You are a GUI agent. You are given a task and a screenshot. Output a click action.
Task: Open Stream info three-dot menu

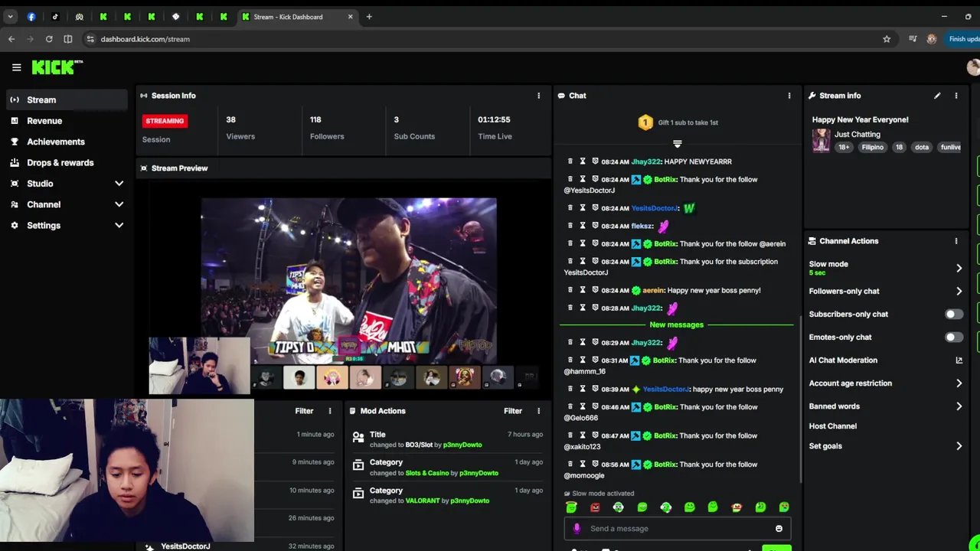[x=955, y=96]
